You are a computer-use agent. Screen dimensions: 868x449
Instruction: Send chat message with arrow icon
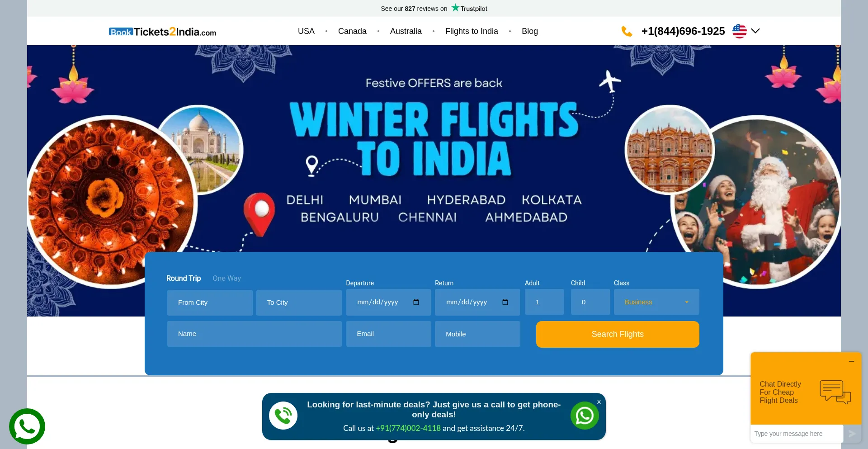[852, 434]
